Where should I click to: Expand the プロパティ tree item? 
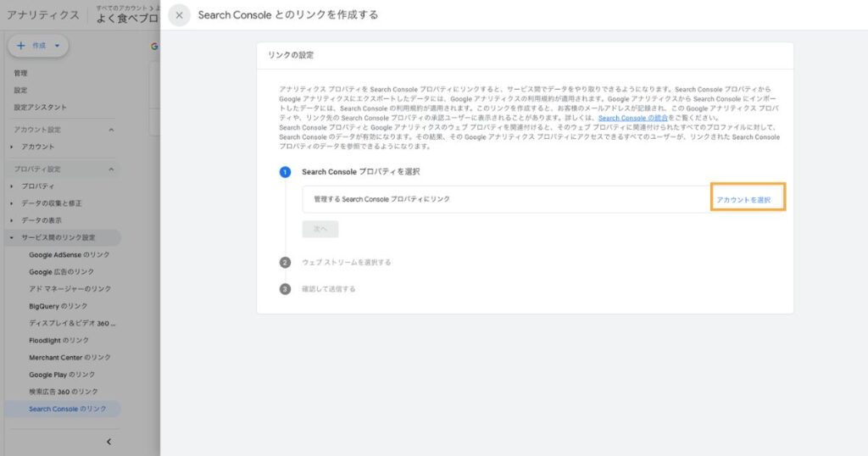[x=12, y=186]
